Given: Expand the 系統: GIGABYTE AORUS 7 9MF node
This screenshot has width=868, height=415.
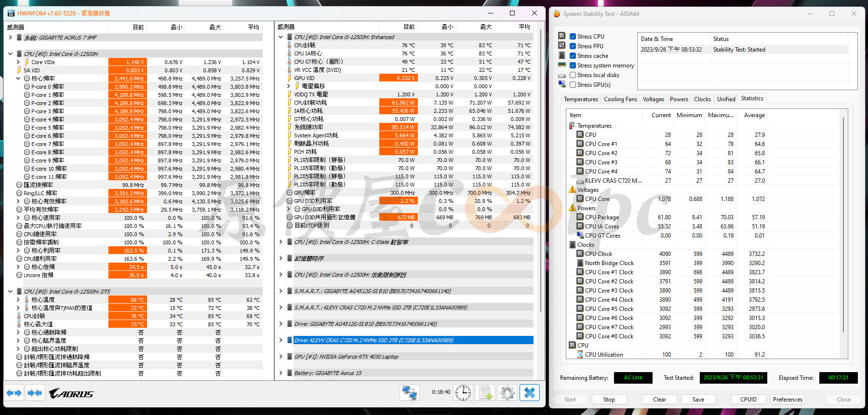Looking at the screenshot, I should [10, 38].
